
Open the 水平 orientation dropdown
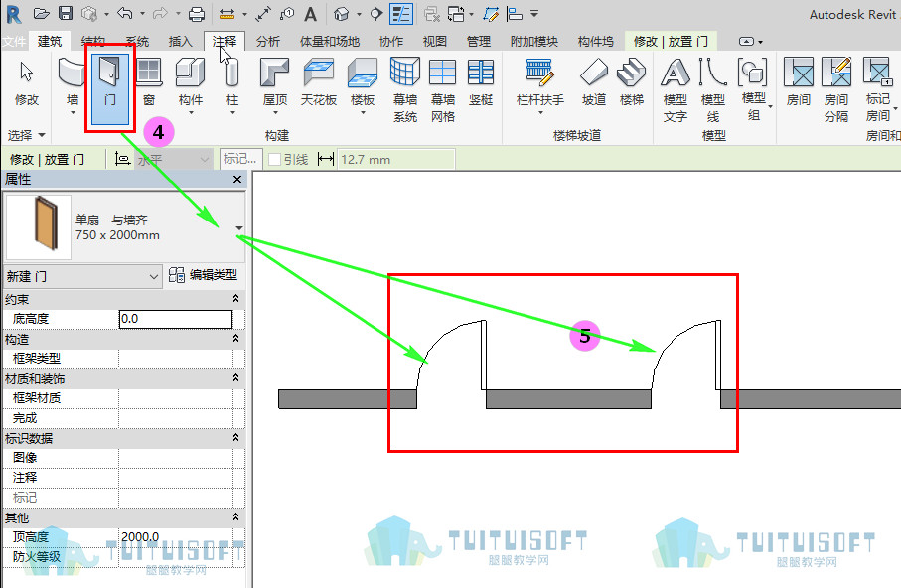[x=173, y=159]
